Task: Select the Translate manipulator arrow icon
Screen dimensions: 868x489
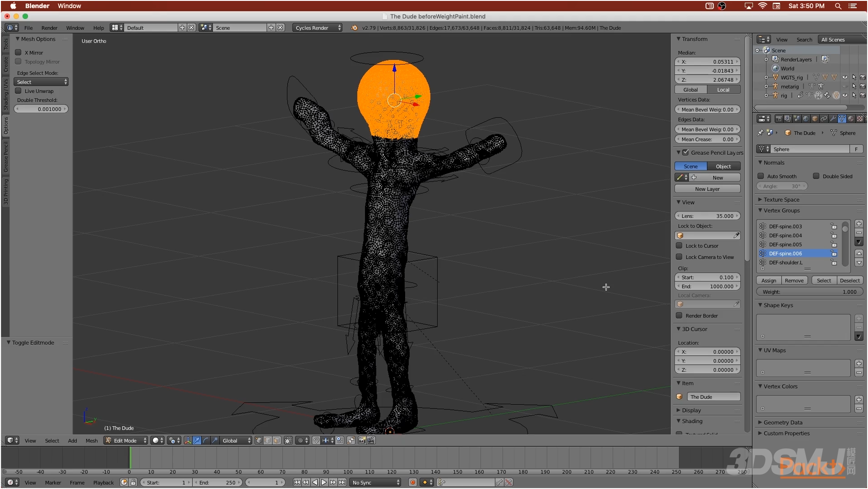Action: [x=197, y=441]
